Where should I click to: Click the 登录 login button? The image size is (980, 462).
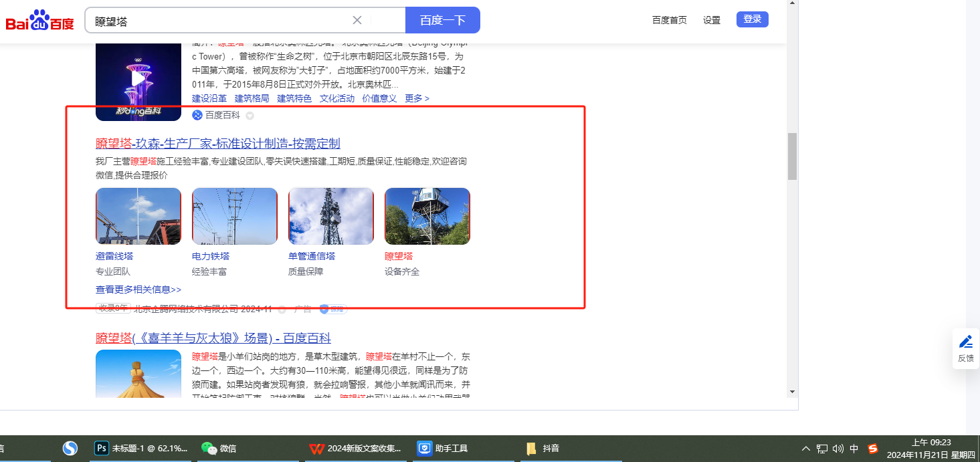pyautogui.click(x=753, y=19)
